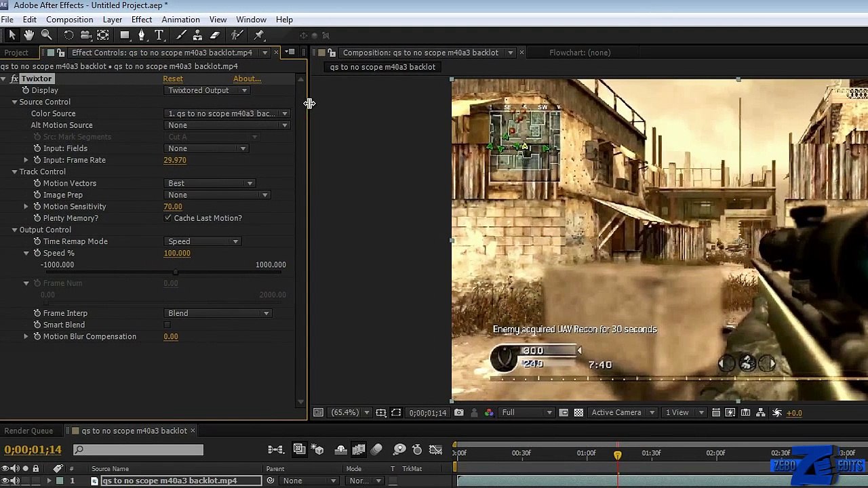Select the Horizontal Type tool
The width and height of the screenshot is (868, 488).
(x=159, y=35)
